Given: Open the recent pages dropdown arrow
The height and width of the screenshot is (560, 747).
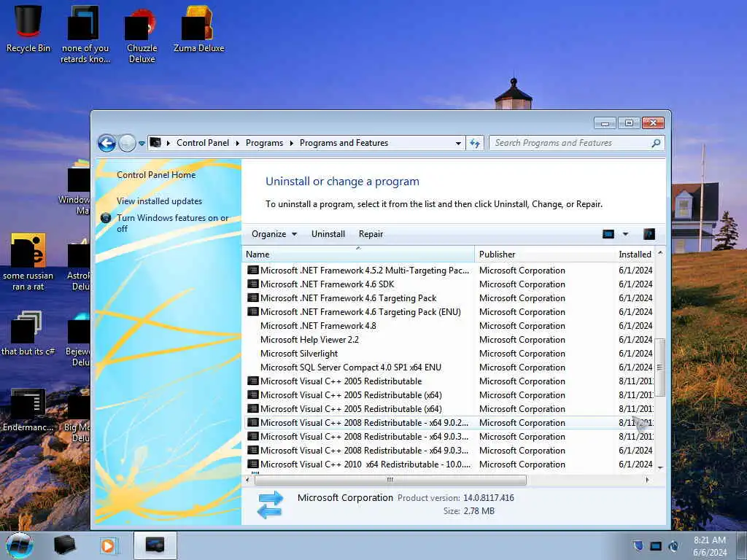Looking at the screenshot, I should [x=142, y=144].
